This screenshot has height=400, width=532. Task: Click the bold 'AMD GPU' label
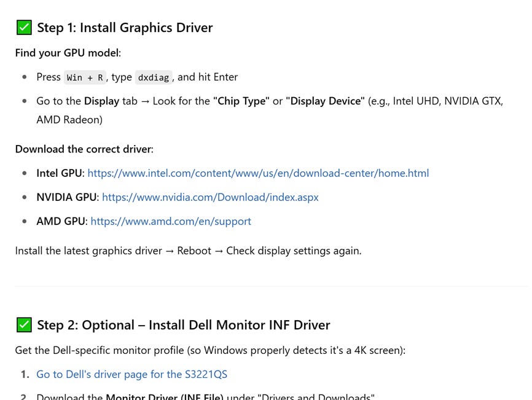[x=61, y=222]
